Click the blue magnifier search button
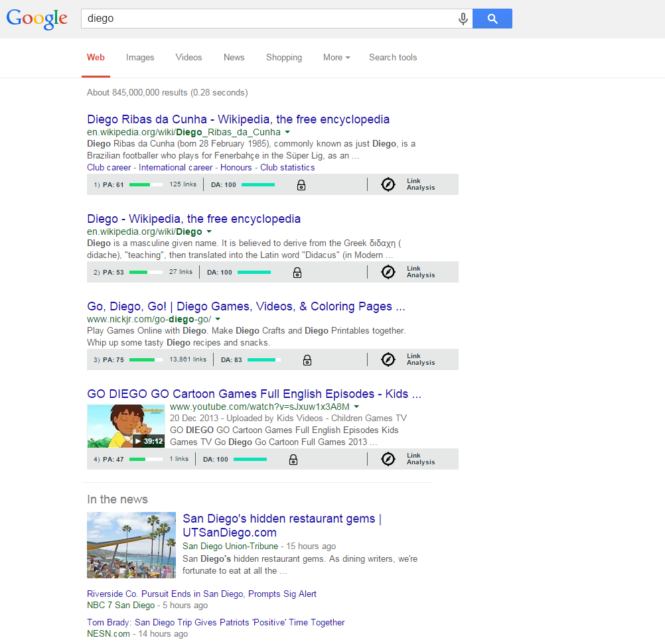The width and height of the screenshot is (665, 644). point(492,19)
